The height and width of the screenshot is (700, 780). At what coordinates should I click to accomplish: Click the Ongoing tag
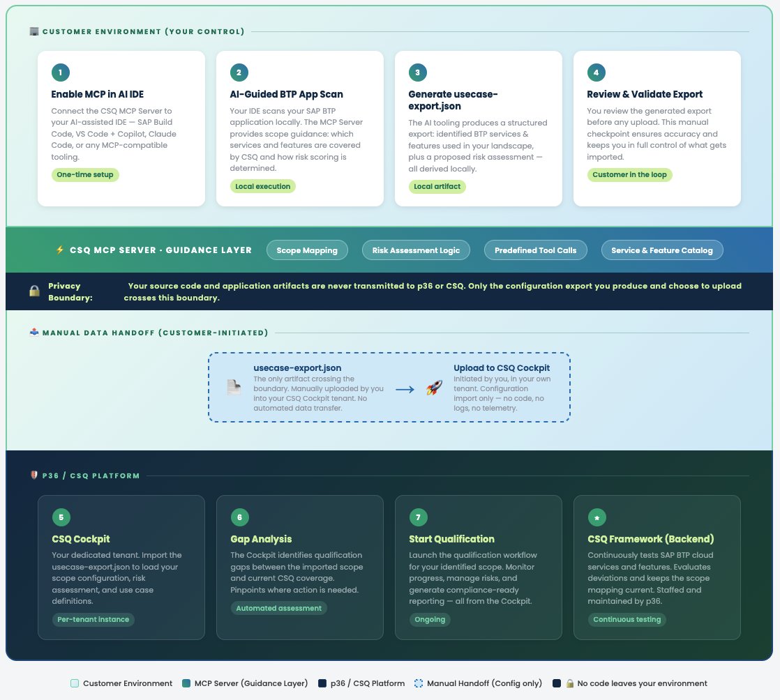click(x=430, y=619)
